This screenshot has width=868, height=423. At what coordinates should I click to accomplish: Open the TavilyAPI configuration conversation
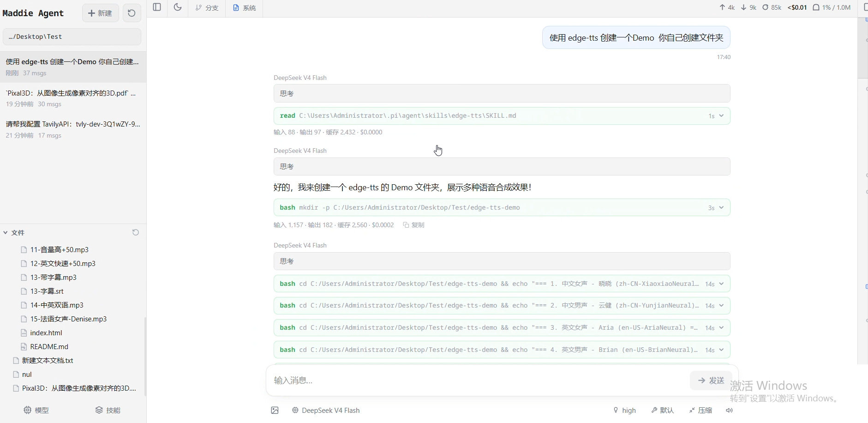click(73, 129)
